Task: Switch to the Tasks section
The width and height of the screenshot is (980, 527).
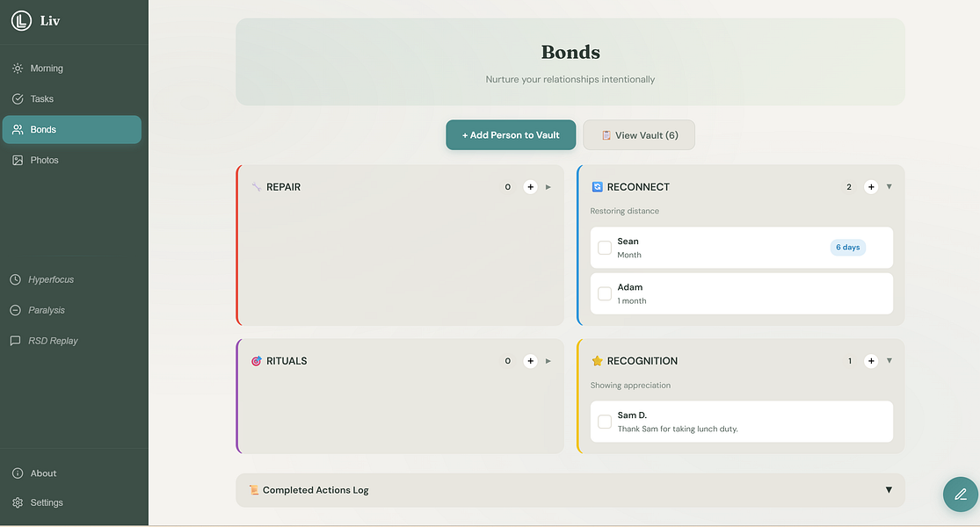Action: pos(42,99)
